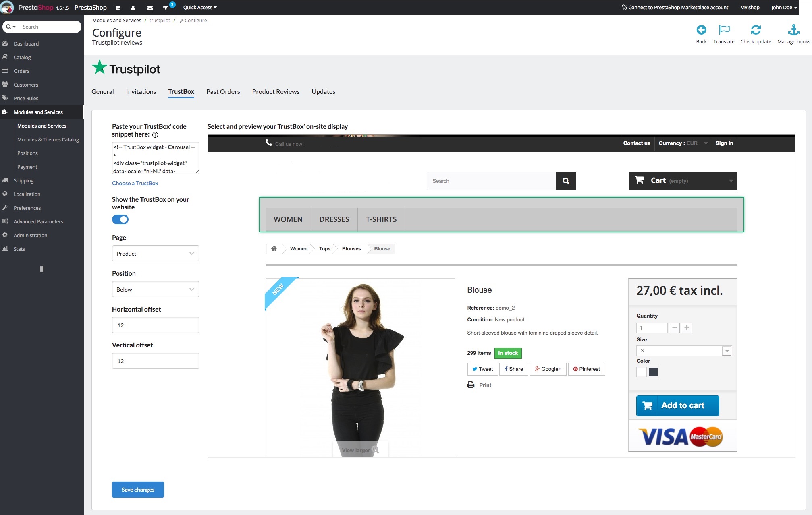Click the WOMEN category in preview menu

point(288,219)
